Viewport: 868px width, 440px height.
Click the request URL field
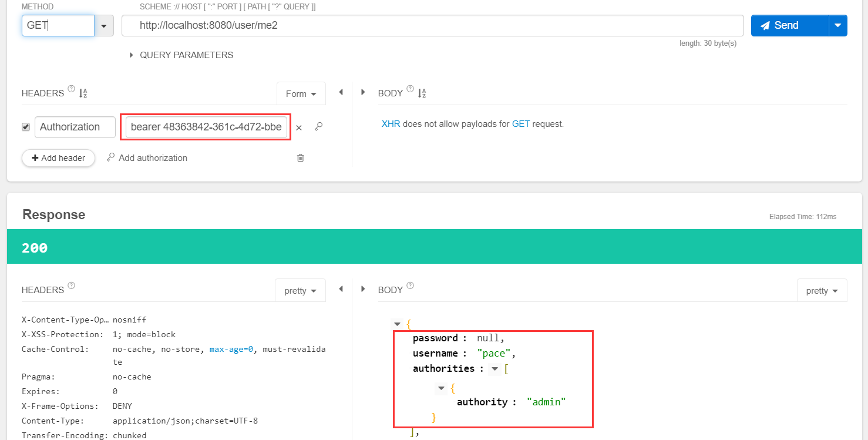pyautogui.click(x=433, y=26)
